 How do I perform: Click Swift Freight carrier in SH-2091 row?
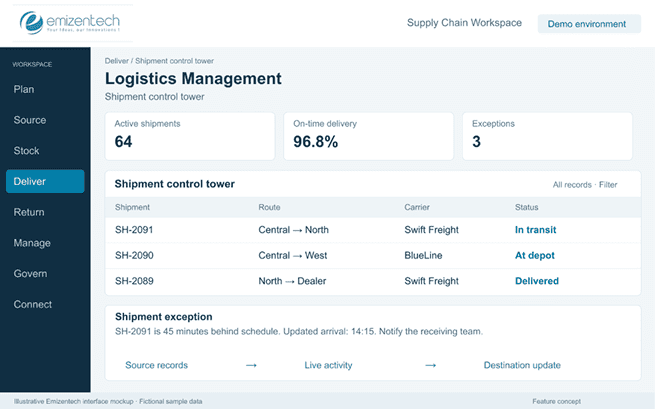431,230
